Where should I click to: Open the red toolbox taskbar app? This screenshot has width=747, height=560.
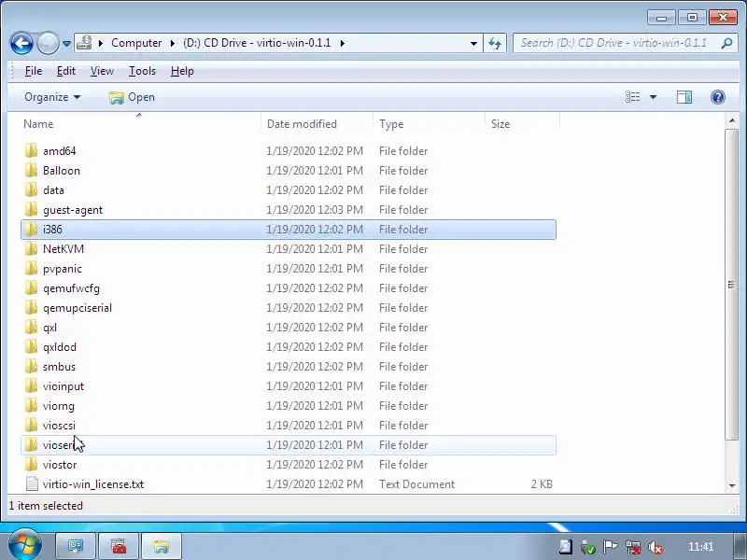click(119, 546)
